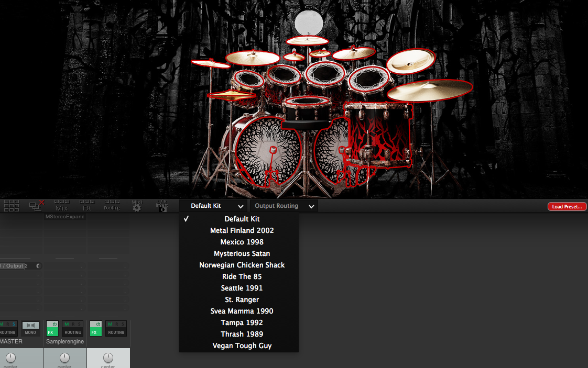This screenshot has height=368, width=588.
Task: Pick Norwegian Chicken Shack kit
Action: click(239, 265)
